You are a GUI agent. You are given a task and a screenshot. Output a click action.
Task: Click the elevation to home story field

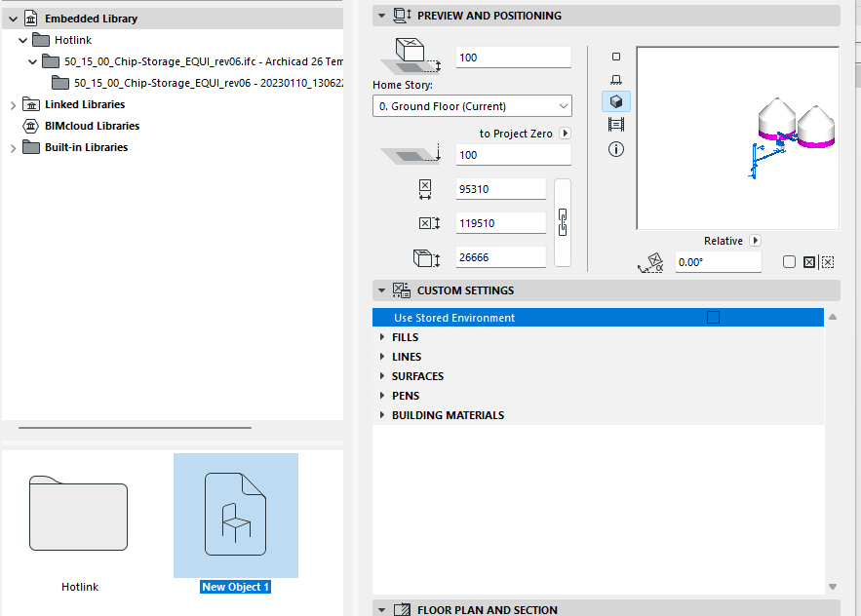[514, 58]
